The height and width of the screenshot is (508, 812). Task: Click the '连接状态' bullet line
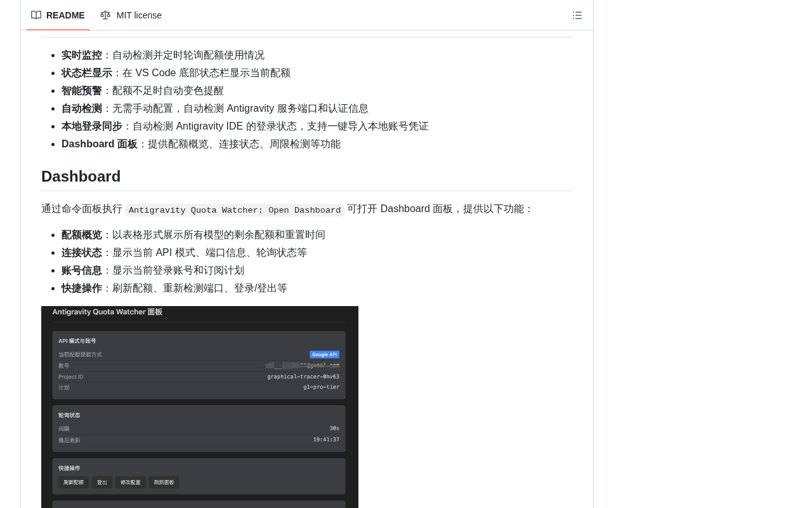184,253
